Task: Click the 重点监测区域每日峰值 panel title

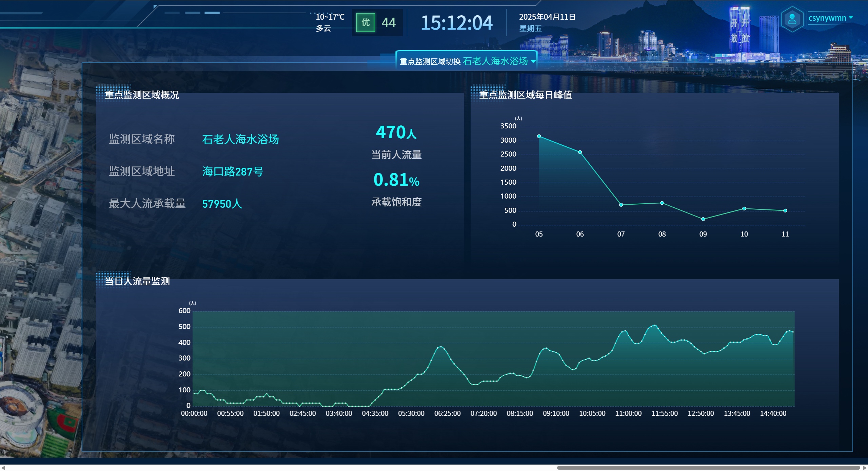Action: coord(526,95)
